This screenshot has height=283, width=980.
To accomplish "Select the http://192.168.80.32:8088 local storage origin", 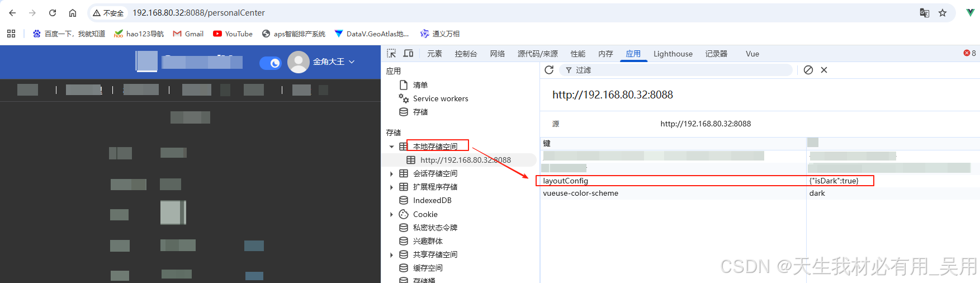I will click(x=465, y=160).
